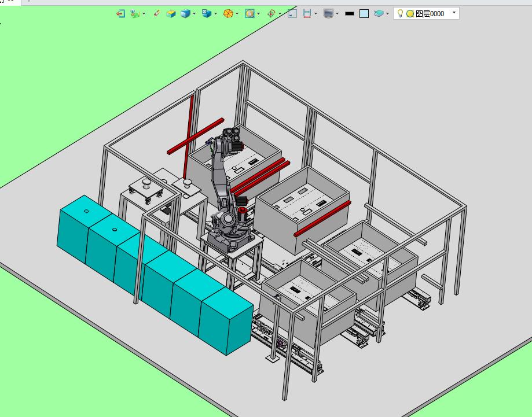Click the blue shaded cube display icon

pyautogui.click(x=185, y=13)
